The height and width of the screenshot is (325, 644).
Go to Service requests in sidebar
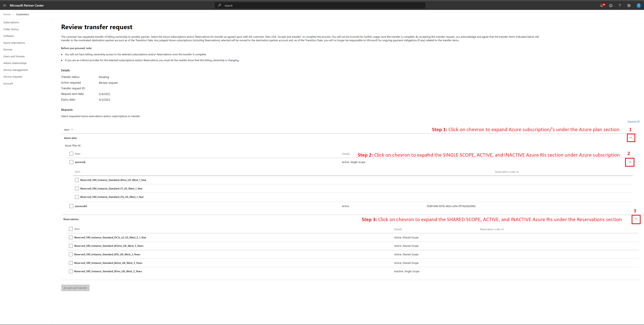13,77
